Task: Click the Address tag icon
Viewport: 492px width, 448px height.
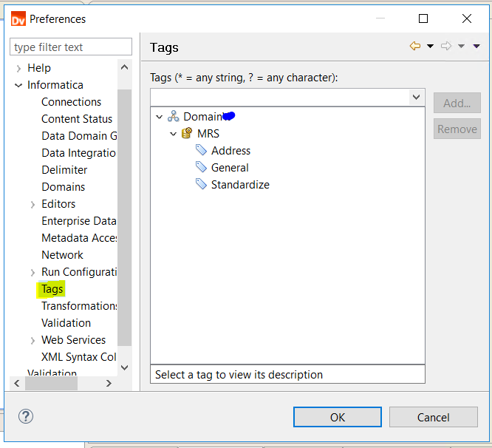Action: (x=201, y=150)
